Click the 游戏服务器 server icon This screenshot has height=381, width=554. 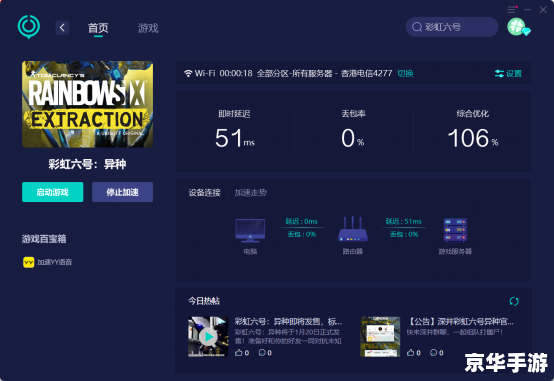[x=455, y=230]
